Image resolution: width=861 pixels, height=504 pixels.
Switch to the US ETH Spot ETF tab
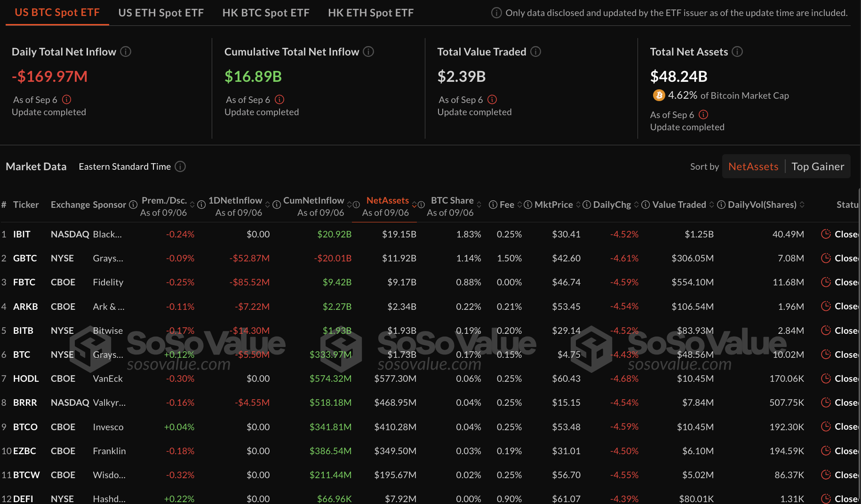(x=161, y=13)
